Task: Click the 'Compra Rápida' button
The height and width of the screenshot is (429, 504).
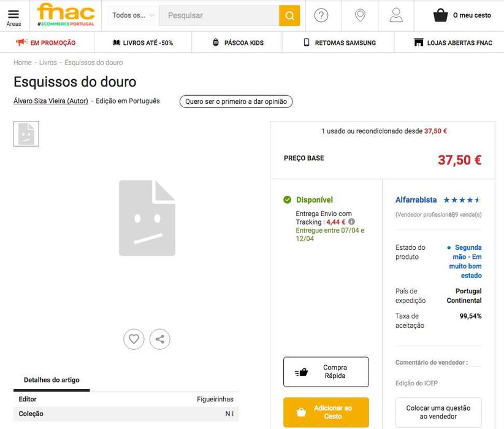Action: click(326, 372)
